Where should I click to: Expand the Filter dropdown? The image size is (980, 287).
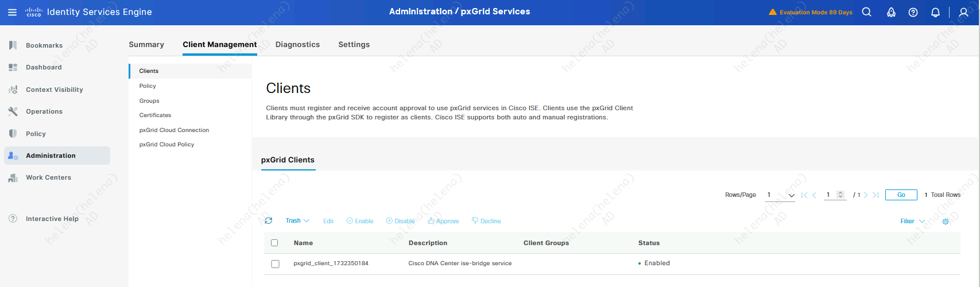[912, 222]
